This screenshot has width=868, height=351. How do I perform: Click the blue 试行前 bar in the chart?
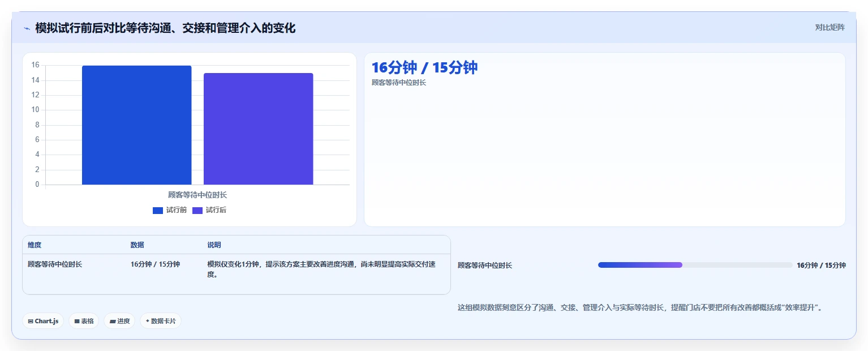(137, 125)
